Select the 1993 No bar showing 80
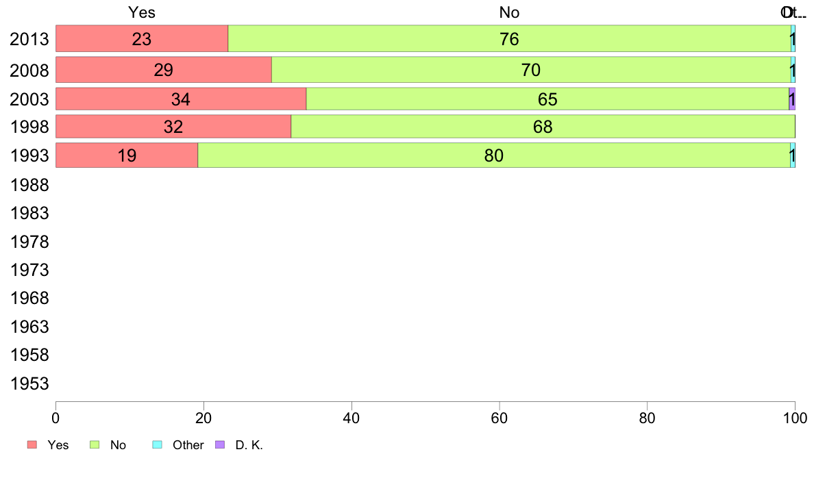Screen dimensions: 814x504 coord(493,155)
